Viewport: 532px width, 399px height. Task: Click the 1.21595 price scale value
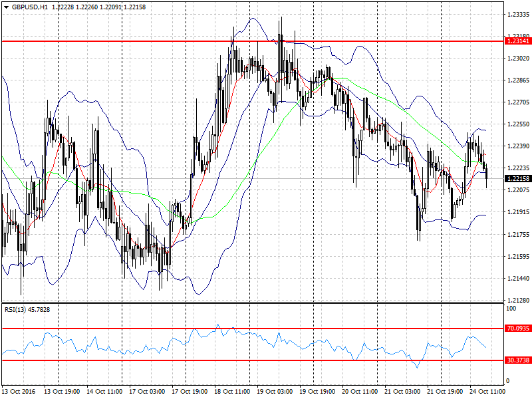tap(518, 257)
